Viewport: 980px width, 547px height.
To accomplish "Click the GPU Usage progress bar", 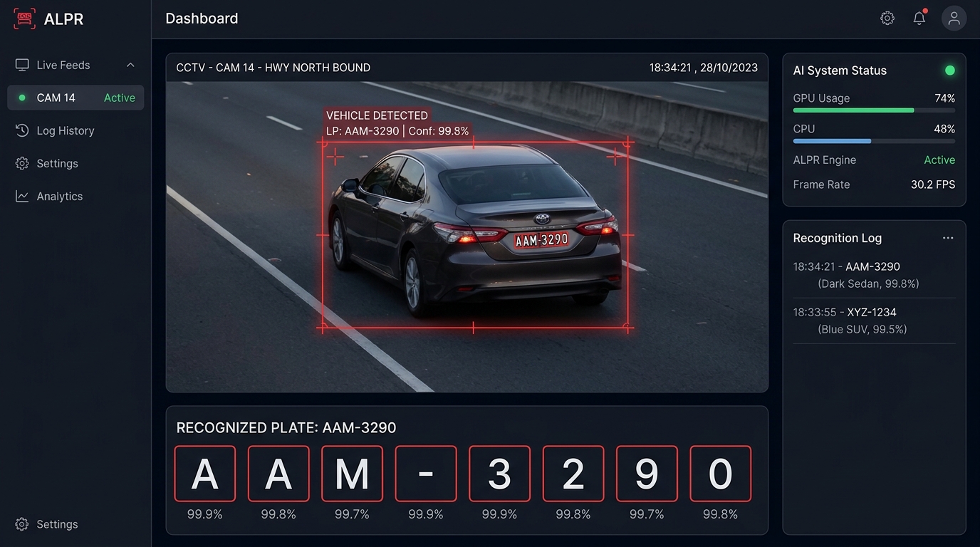I will point(874,110).
